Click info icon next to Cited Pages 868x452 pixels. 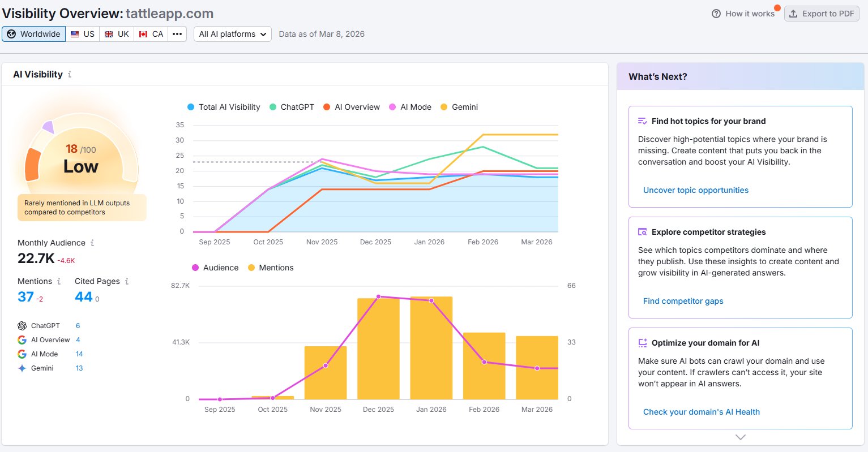tap(127, 281)
